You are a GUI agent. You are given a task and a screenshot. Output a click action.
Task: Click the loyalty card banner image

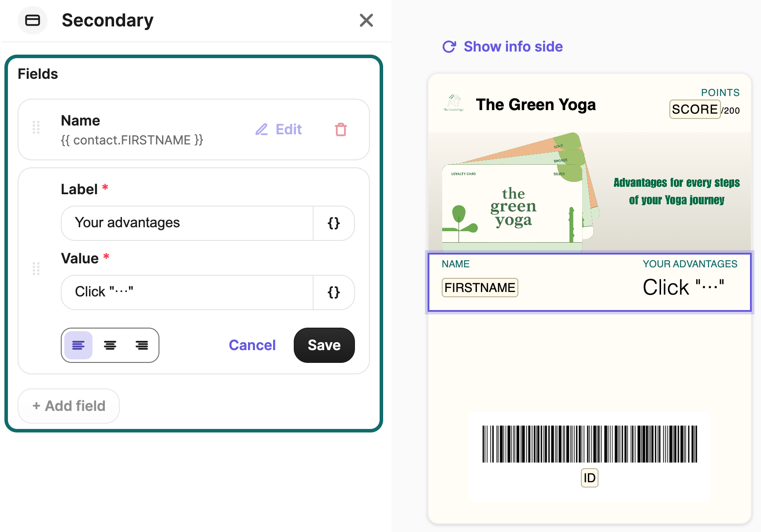[x=590, y=192]
